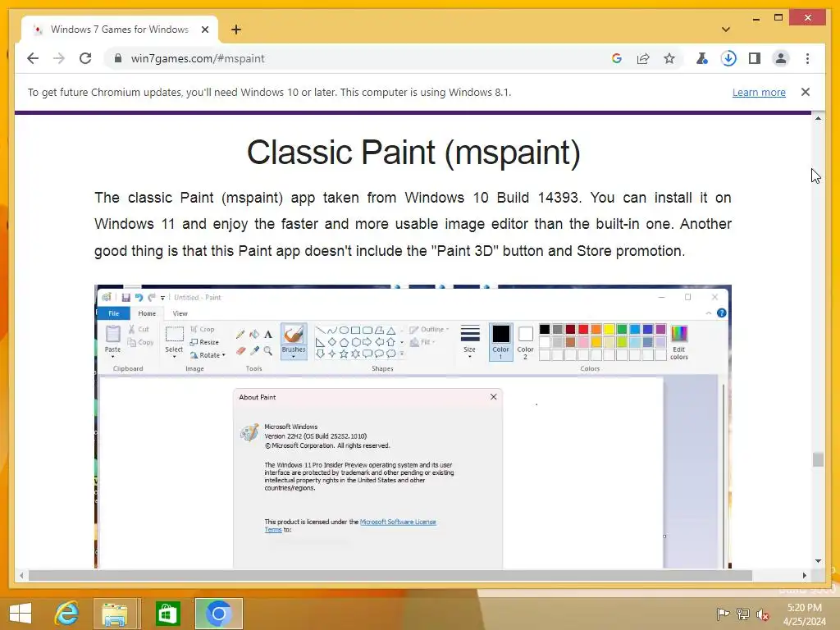840x630 pixels.
Task: Click the Paint app screenshot image
Action: click(413, 427)
